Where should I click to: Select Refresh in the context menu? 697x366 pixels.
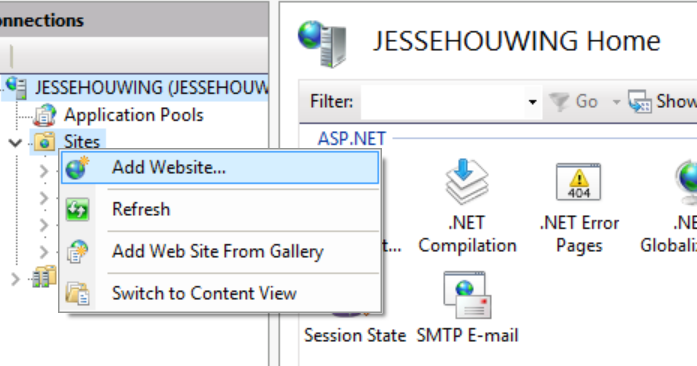click(x=220, y=209)
